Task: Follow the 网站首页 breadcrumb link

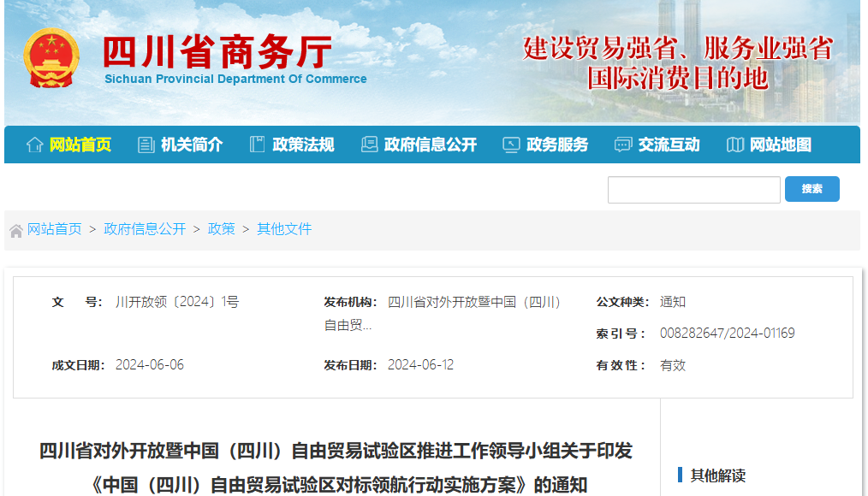Action: 55,229
